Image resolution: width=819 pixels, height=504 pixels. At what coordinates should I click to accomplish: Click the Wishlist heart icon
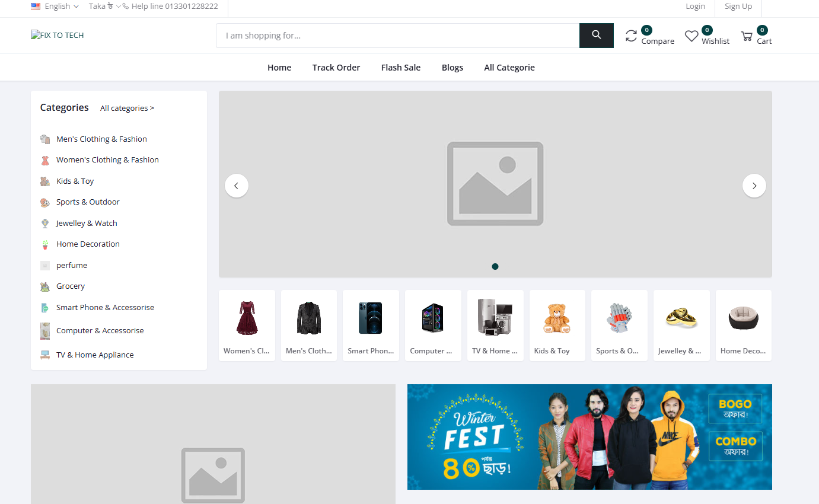[691, 36]
